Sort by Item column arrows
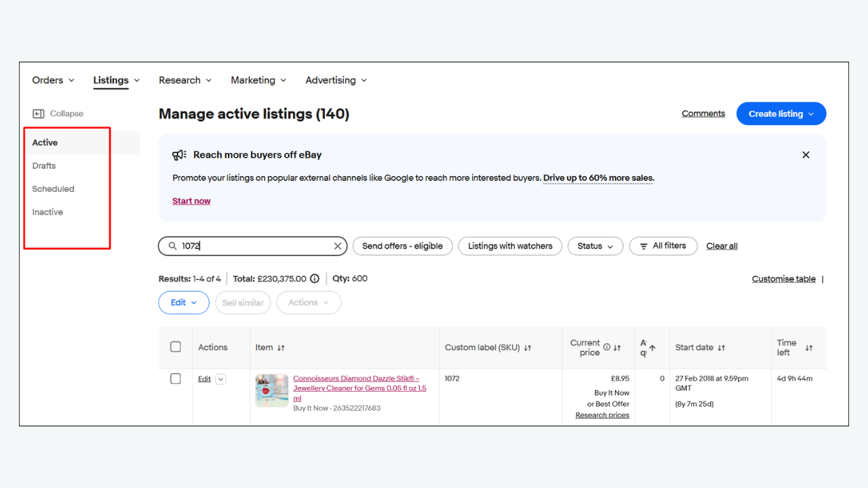The image size is (868, 488). point(281,348)
